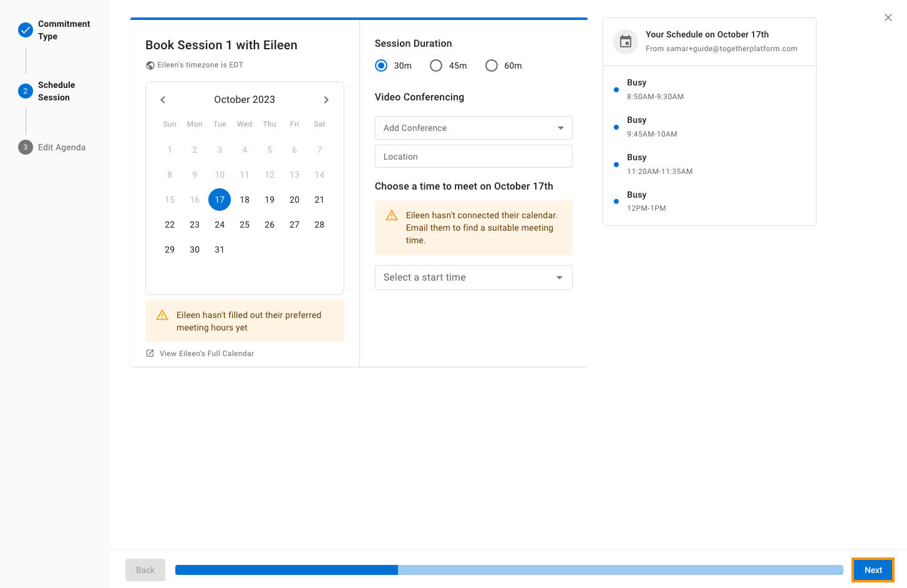The height and width of the screenshot is (588, 907).
Task: Select October 17 on the calendar
Action: [x=220, y=200]
